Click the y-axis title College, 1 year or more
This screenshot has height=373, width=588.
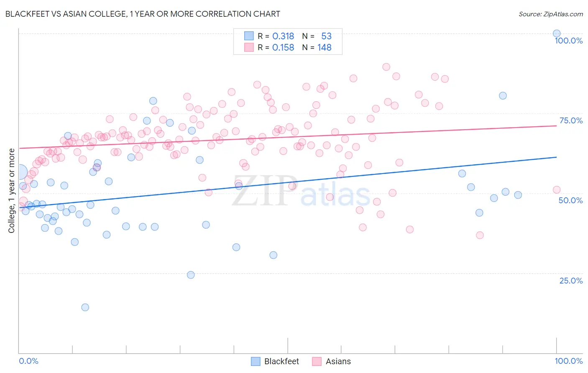tap(11, 191)
